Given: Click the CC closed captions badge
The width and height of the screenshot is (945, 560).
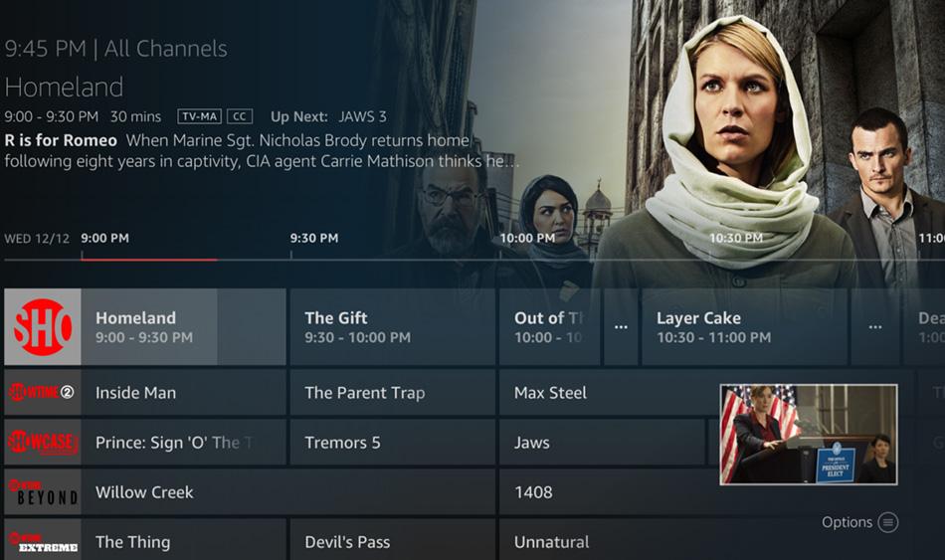Looking at the screenshot, I should click(240, 116).
